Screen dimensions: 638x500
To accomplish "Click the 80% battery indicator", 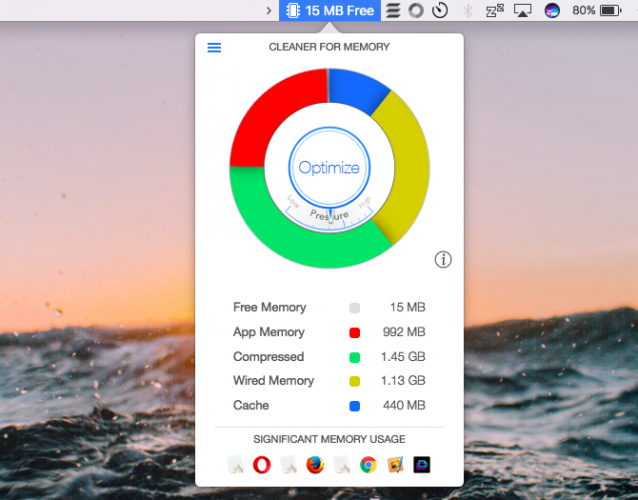I will coord(597,11).
